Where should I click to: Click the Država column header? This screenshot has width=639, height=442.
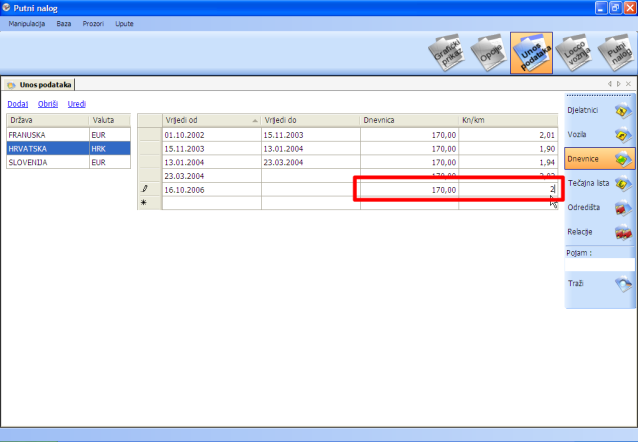48,120
